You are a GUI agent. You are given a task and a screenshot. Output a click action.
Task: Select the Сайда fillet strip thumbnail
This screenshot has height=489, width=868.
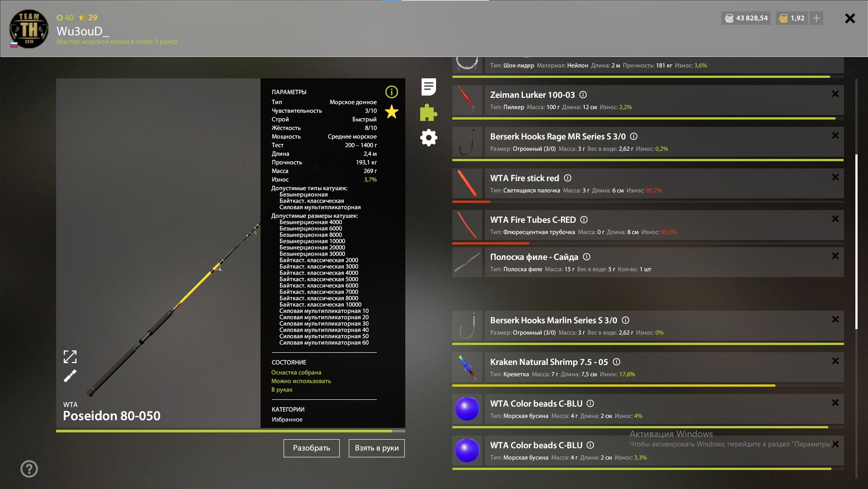coord(467,262)
